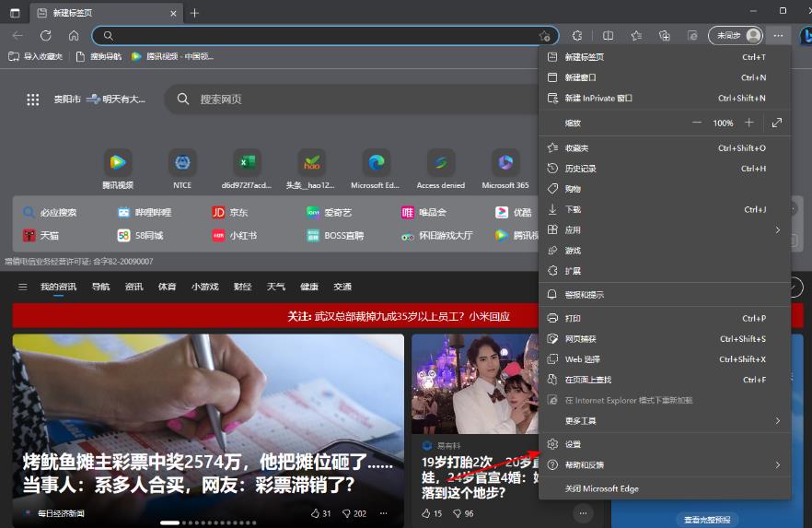812x528 pixels.
Task: Open 导入收藏夹 bookmark bar item
Action: [x=36, y=56]
